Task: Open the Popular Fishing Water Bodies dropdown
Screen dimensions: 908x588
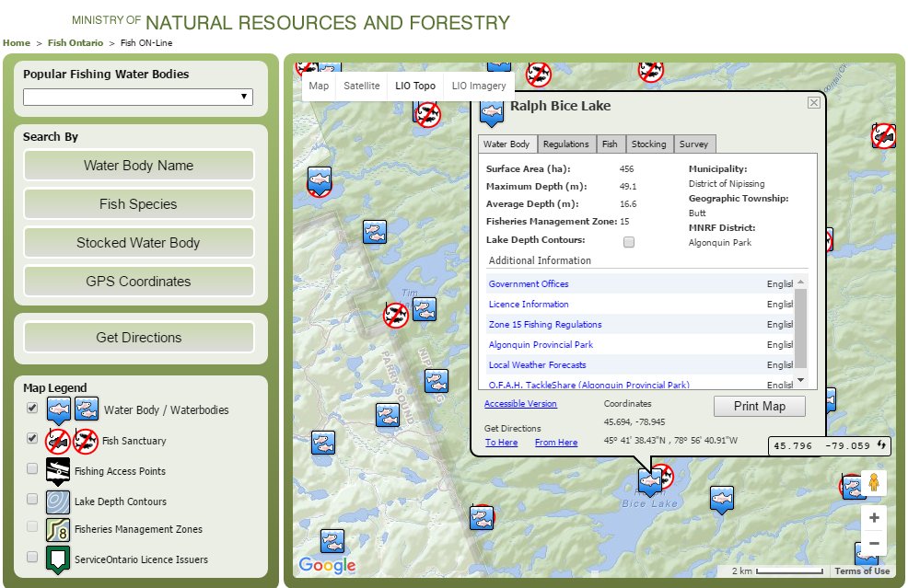Action: pos(138,97)
